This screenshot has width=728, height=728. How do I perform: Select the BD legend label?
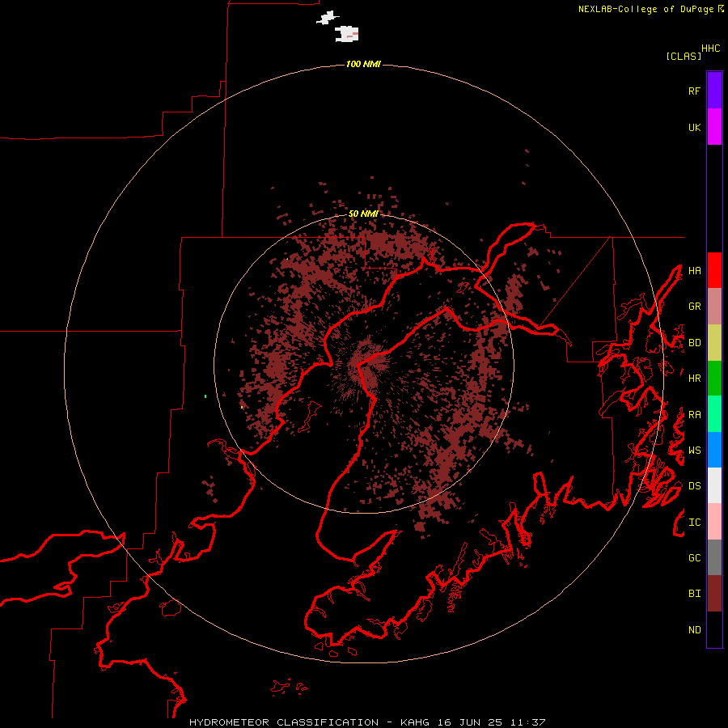[x=694, y=343]
